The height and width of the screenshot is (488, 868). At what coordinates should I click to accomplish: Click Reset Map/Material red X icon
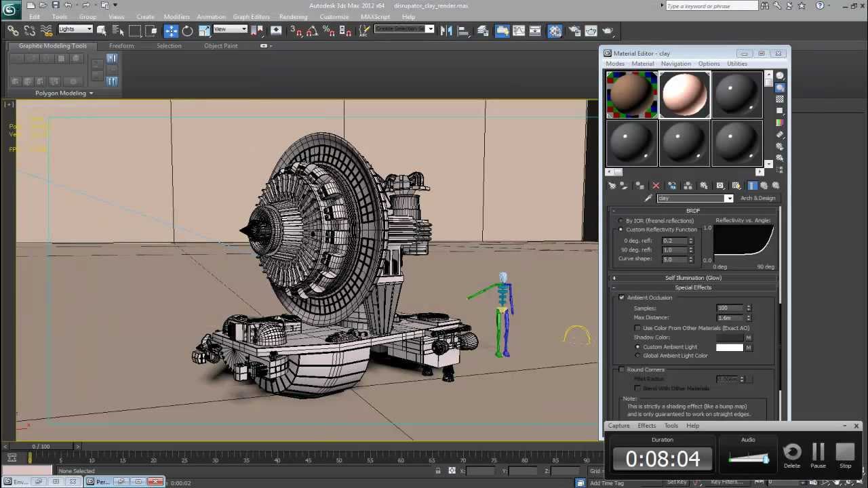(656, 185)
